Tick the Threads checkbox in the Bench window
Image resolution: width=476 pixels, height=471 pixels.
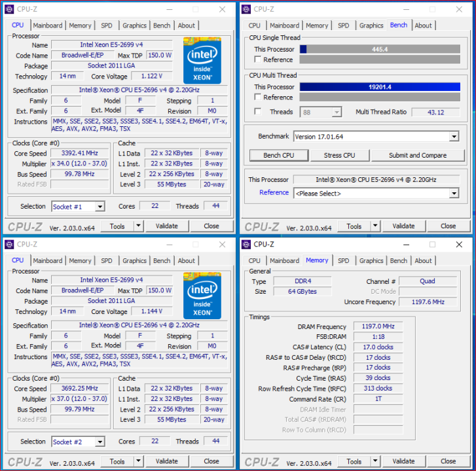coord(258,112)
